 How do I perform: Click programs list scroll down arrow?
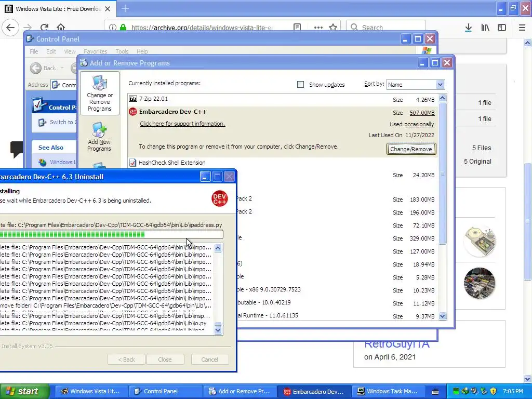pyautogui.click(x=442, y=316)
